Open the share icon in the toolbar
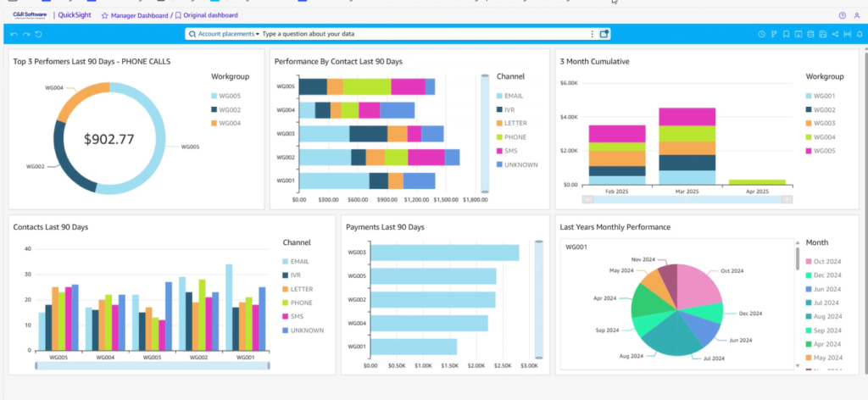The height and width of the screenshot is (400, 868). click(835, 34)
